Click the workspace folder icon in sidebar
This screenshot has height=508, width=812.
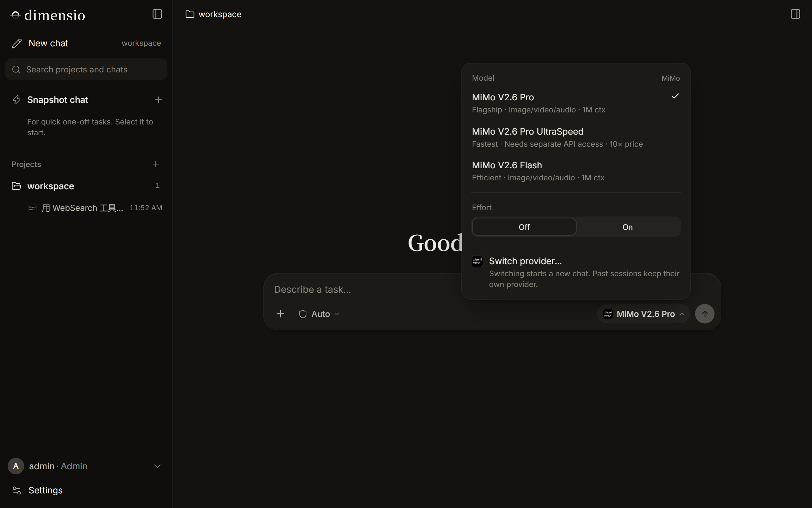click(16, 186)
